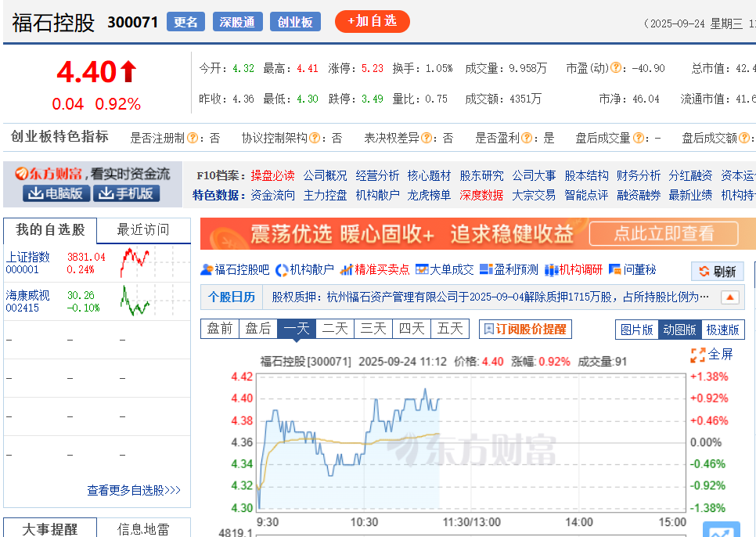Open 融资融券 feature data link
Image resolution: width=756 pixels, height=537 pixels.
[x=639, y=195]
